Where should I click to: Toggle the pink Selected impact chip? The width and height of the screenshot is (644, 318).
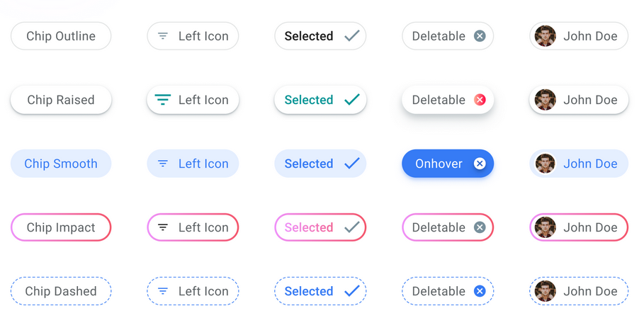(320, 227)
